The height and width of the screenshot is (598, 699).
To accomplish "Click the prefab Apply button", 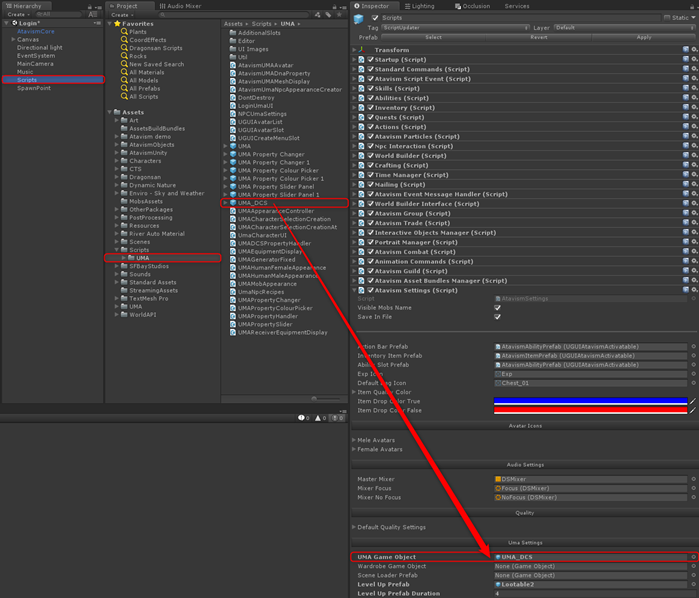I will pyautogui.click(x=643, y=37).
